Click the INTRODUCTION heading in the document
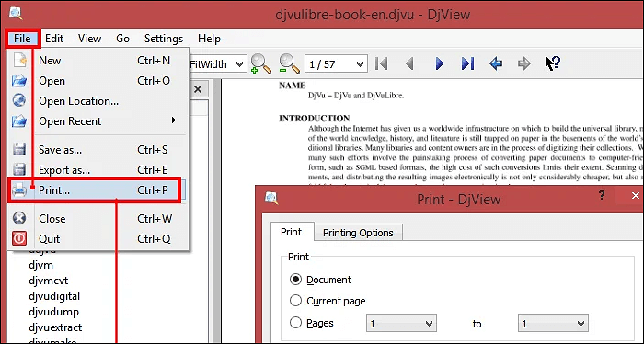644x344 pixels. coord(315,119)
